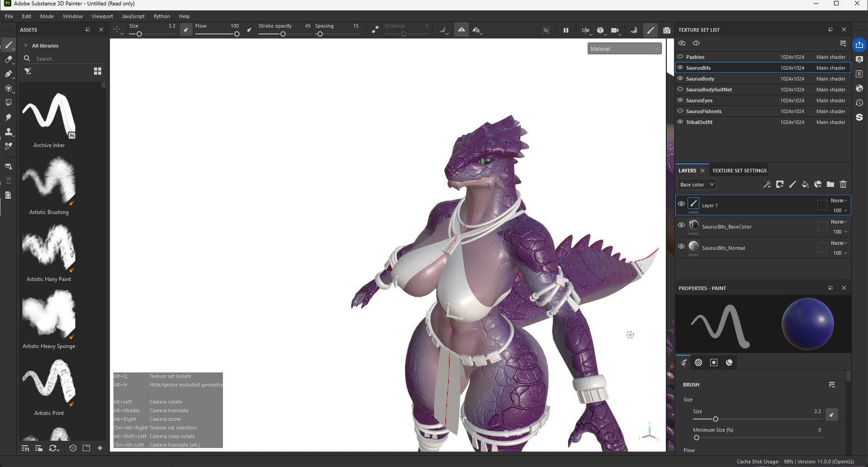Viewport: 868px width, 467px height.
Task: Open the Material viewport mode dropdown
Action: point(624,49)
